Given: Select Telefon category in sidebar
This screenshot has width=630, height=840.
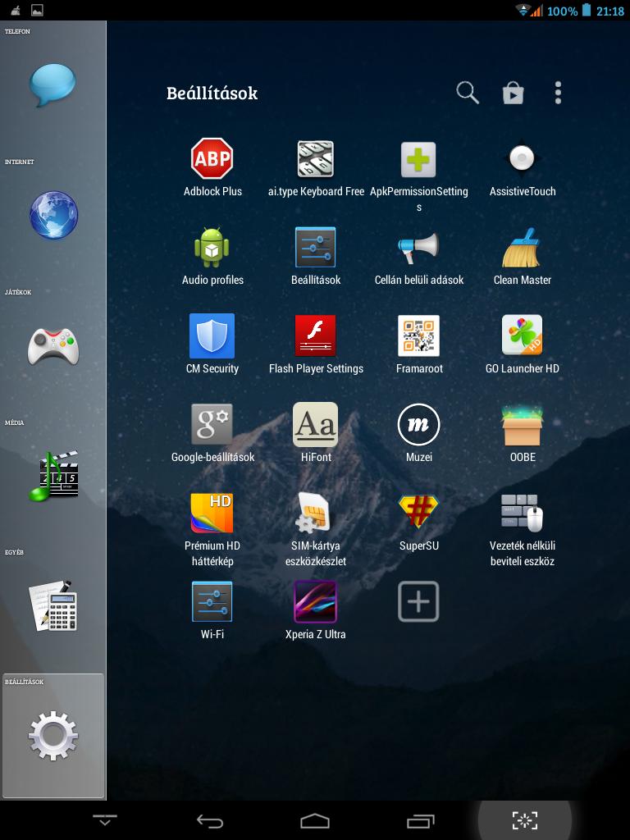Looking at the screenshot, I should 52,85.
